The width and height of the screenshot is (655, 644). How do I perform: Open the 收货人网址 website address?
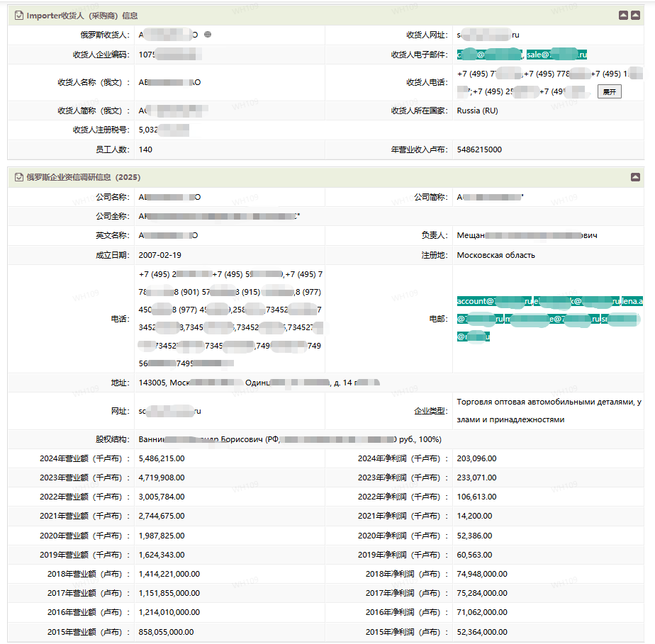(488, 35)
